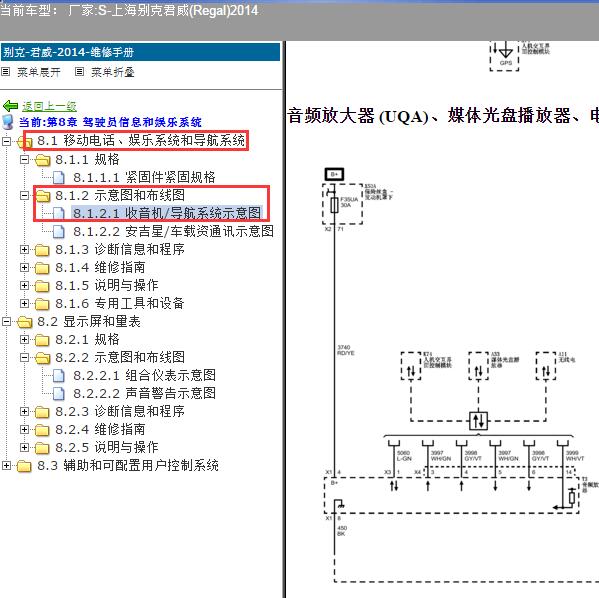Select the 8.2.4 维修指南 label
This screenshot has height=598, width=599.
pyautogui.click(x=100, y=430)
